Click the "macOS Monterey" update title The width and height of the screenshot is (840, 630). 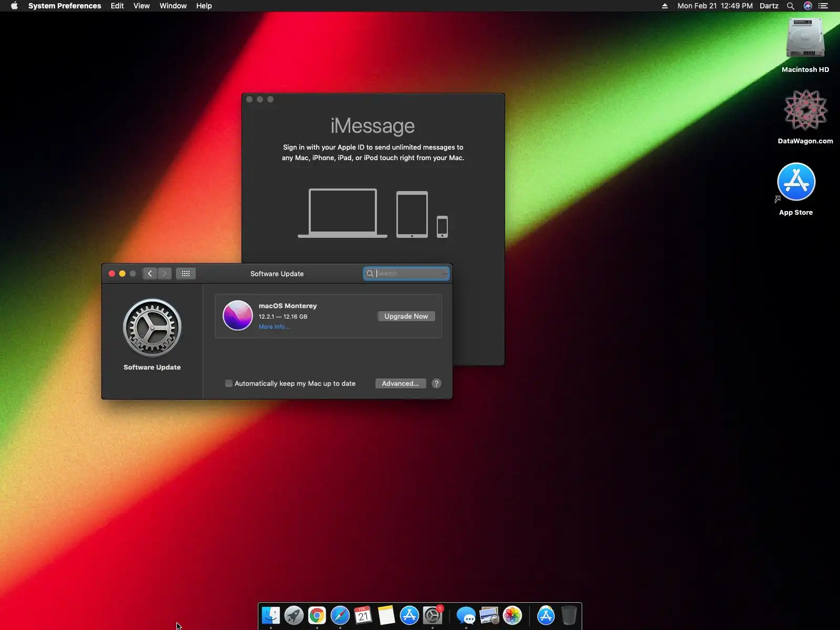pos(288,306)
